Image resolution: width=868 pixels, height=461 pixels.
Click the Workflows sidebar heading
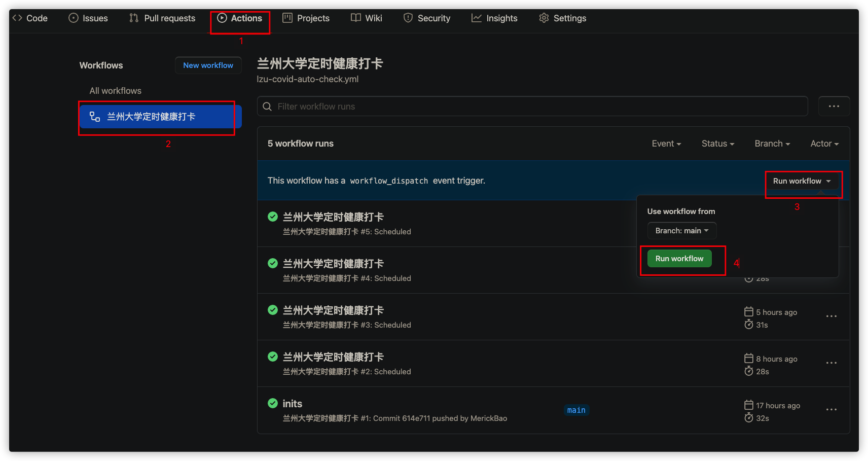[101, 65]
